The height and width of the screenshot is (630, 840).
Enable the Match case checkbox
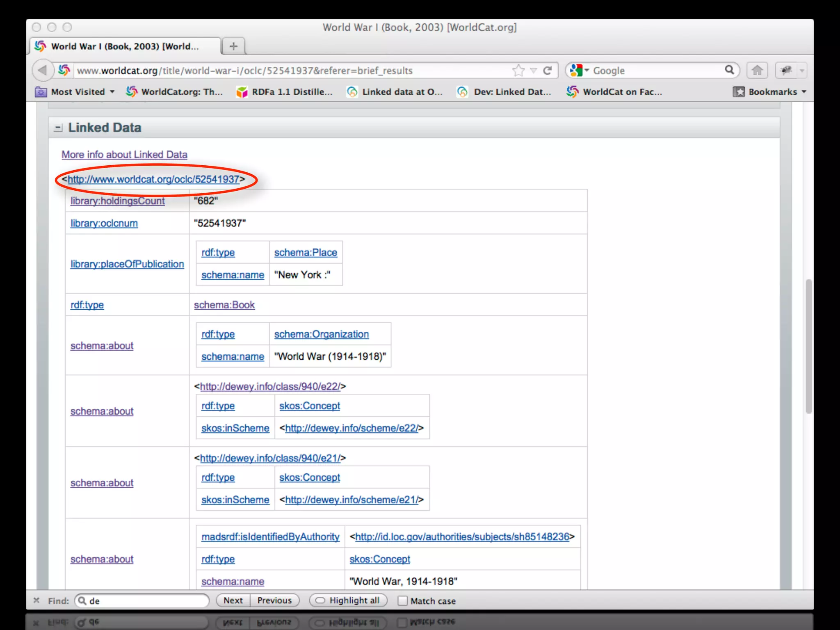403,600
